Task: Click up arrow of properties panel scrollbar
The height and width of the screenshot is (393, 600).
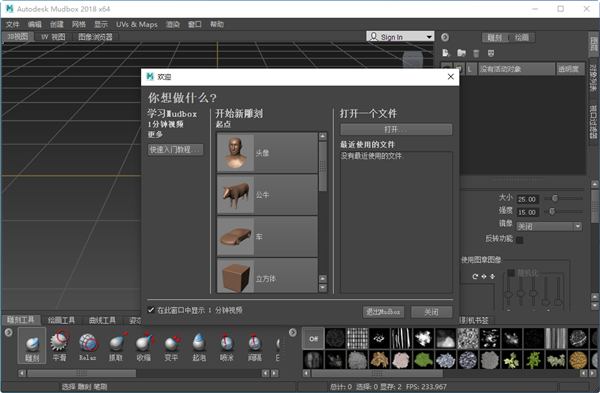Action: pos(595,184)
